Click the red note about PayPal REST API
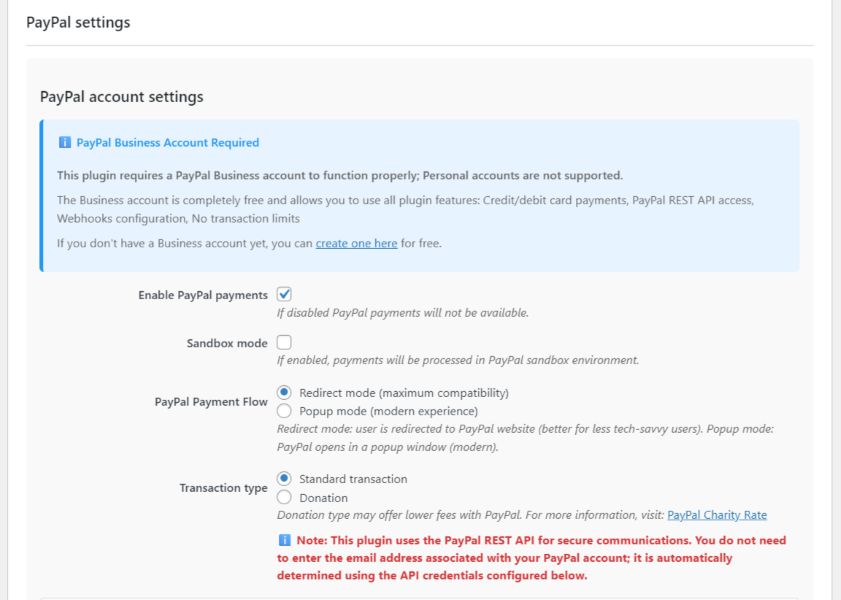The height and width of the screenshot is (600, 841). click(500, 559)
